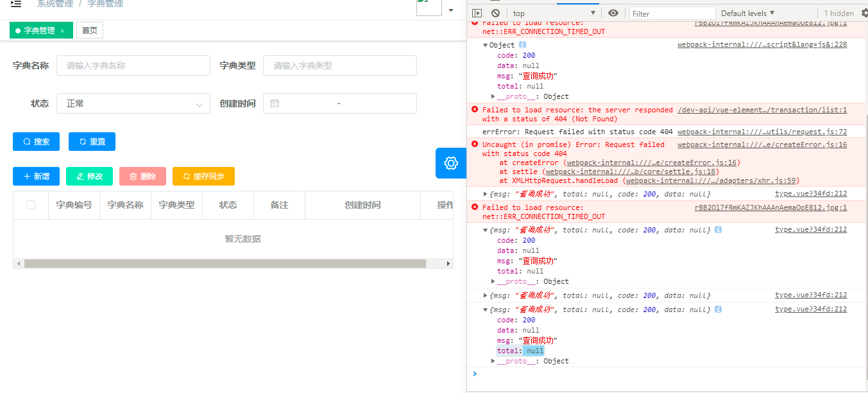The height and width of the screenshot is (393, 868).
Task: Switch to the 首页 tab
Action: 90,30
